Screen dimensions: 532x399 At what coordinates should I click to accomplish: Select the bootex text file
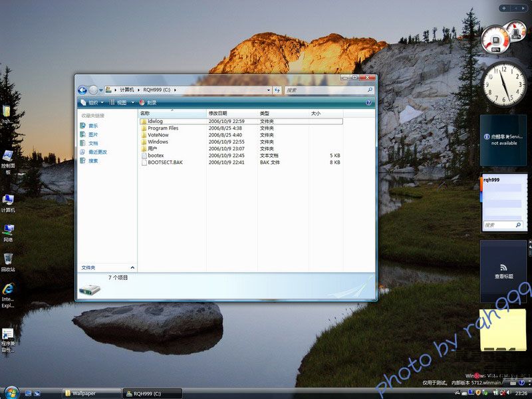point(241,156)
